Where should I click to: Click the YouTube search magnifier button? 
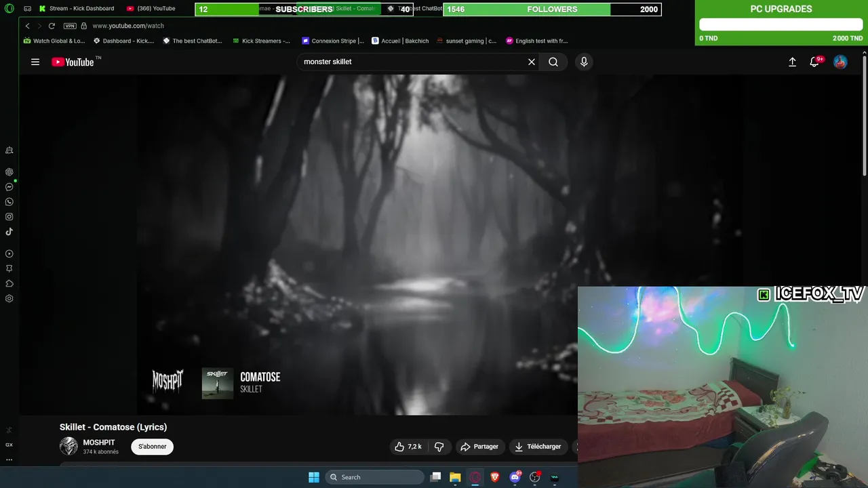553,62
